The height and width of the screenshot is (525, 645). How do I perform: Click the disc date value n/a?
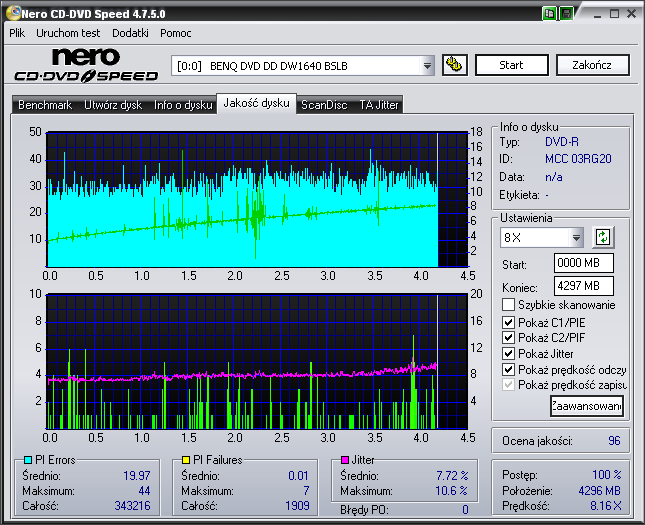(x=554, y=177)
